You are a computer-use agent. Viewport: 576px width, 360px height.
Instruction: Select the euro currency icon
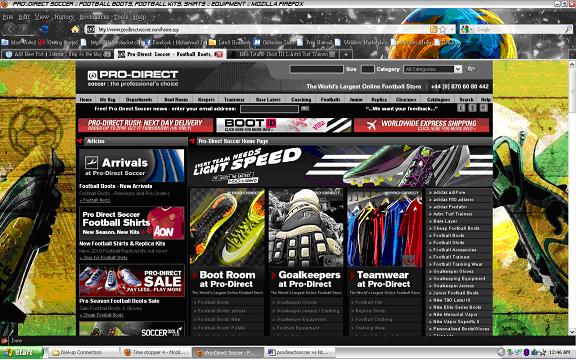(484, 108)
